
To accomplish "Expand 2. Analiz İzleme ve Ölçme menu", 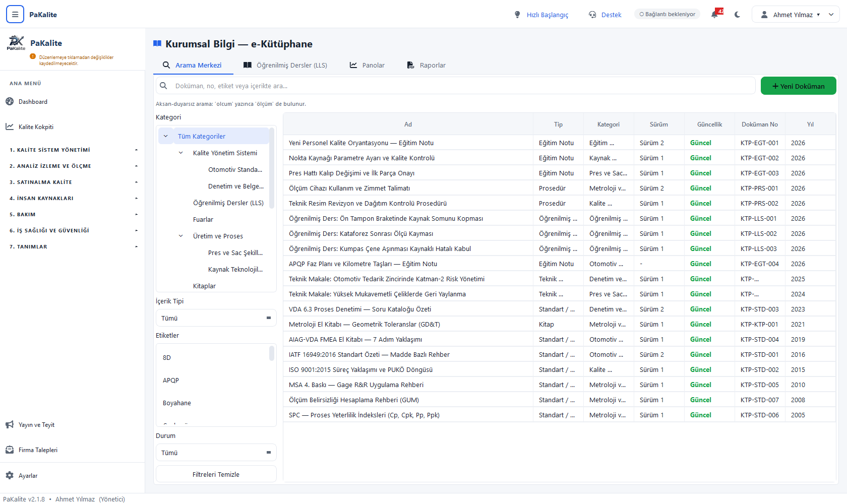I will tap(73, 166).
